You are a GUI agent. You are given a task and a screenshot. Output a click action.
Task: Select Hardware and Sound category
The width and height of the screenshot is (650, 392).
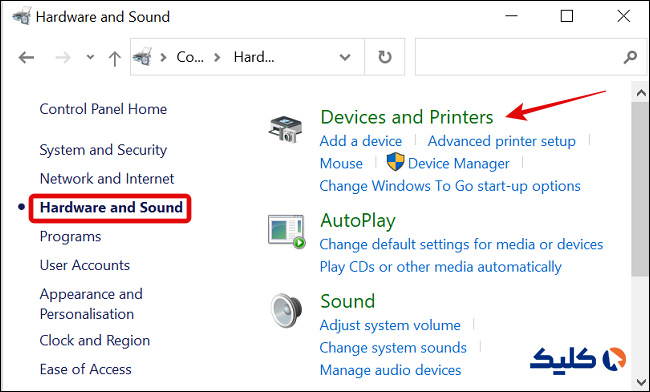click(x=111, y=207)
